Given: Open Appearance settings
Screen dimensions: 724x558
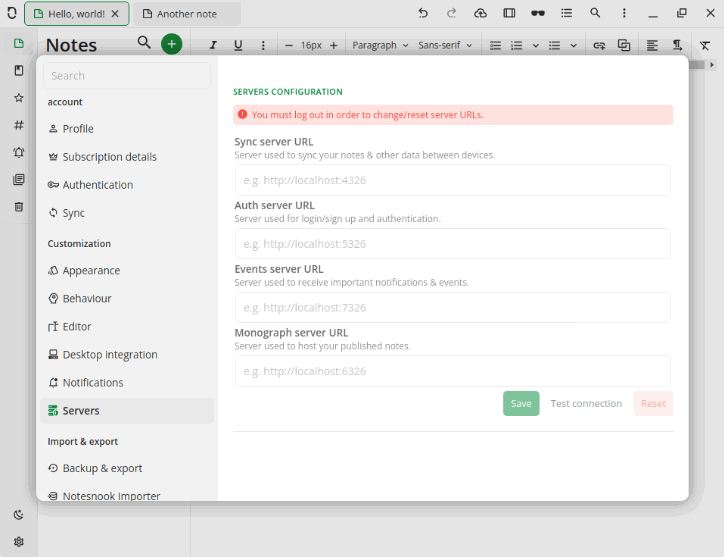Looking at the screenshot, I should pos(127,270).
